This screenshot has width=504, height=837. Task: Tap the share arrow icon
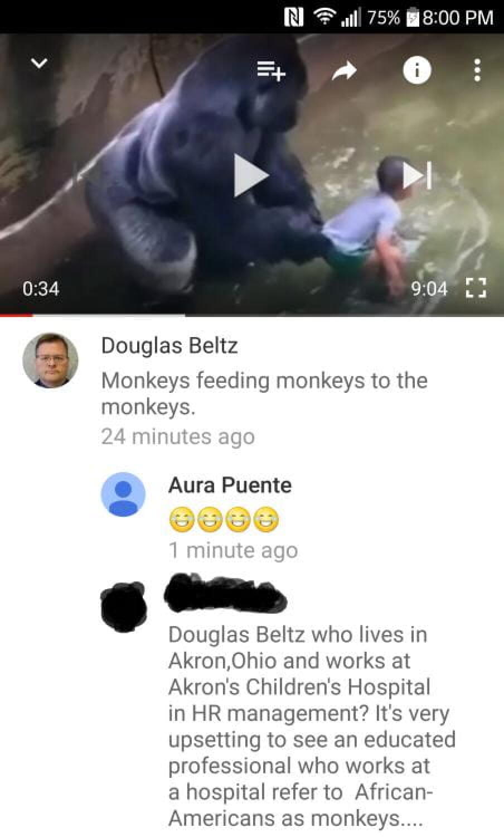pos(345,70)
